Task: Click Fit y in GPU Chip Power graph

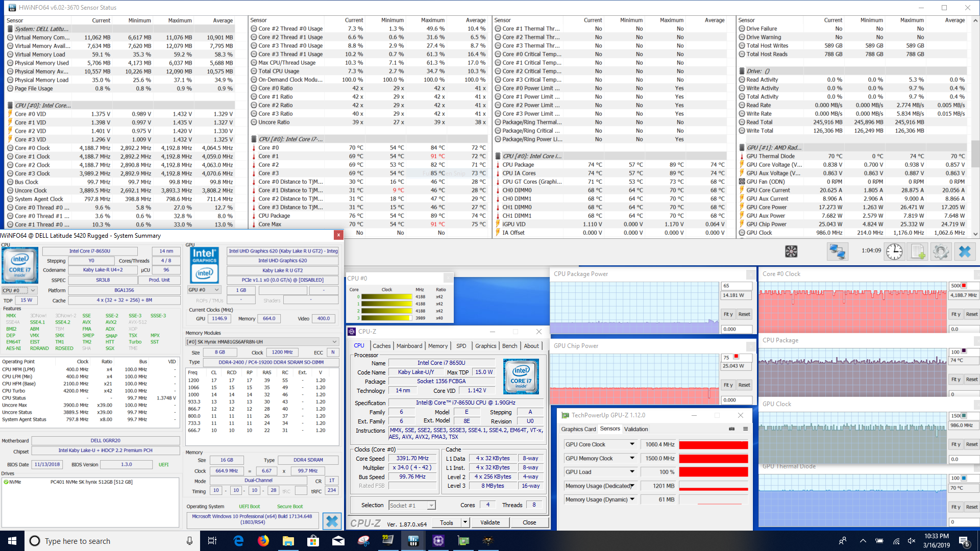Action: (728, 385)
